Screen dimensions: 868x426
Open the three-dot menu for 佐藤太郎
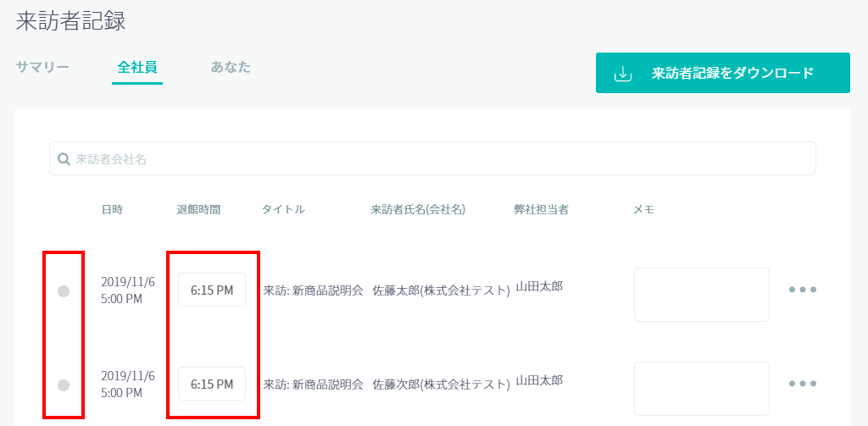(x=803, y=290)
